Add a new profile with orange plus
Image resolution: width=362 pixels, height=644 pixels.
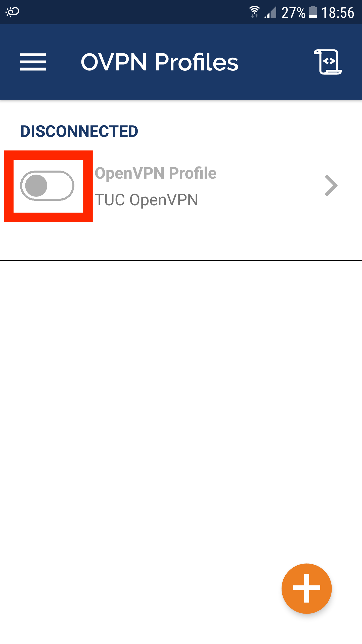click(306, 588)
